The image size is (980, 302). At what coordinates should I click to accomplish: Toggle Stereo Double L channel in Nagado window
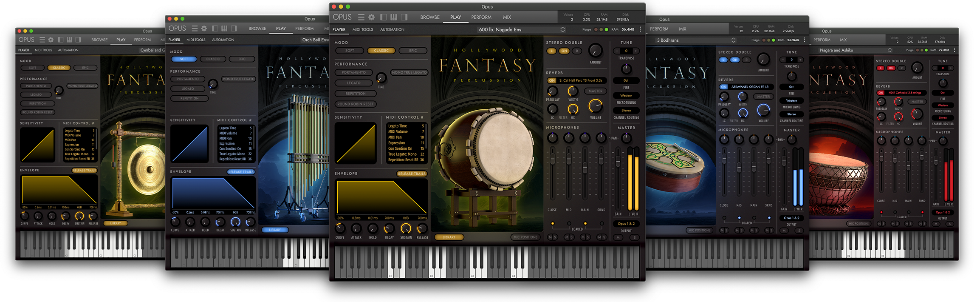(x=551, y=51)
